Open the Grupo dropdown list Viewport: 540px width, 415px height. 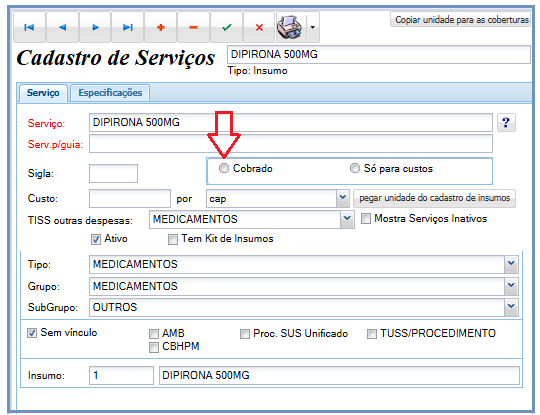point(511,286)
